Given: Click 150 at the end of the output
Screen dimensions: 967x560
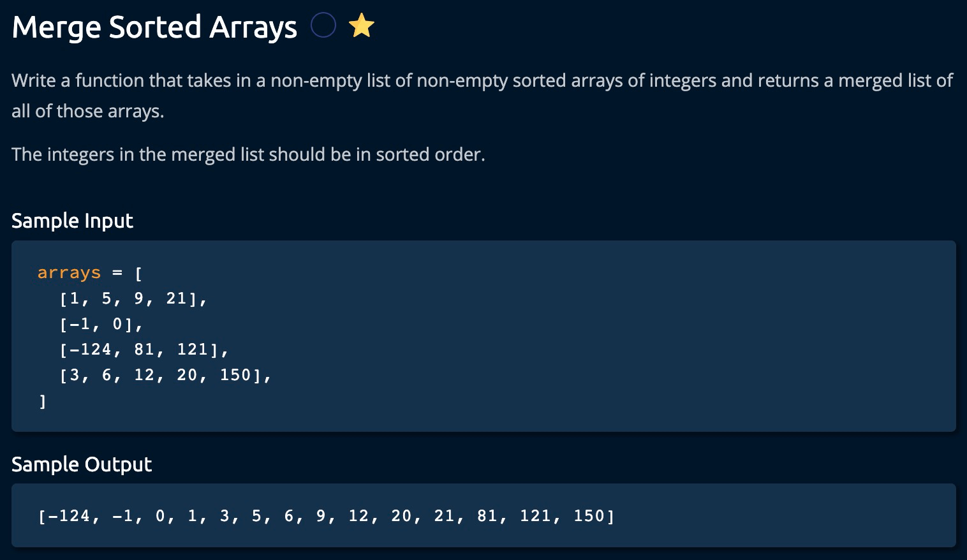Looking at the screenshot, I should [x=588, y=516].
